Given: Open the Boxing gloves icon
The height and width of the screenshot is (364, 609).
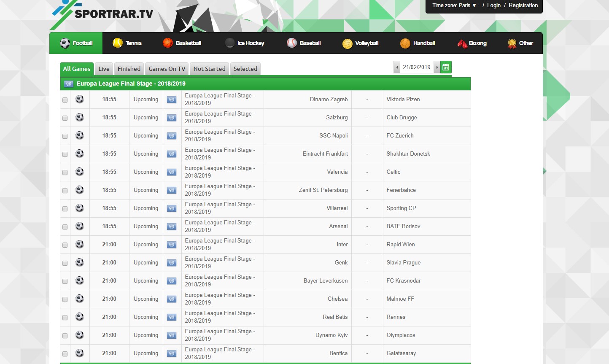Looking at the screenshot, I should point(462,43).
